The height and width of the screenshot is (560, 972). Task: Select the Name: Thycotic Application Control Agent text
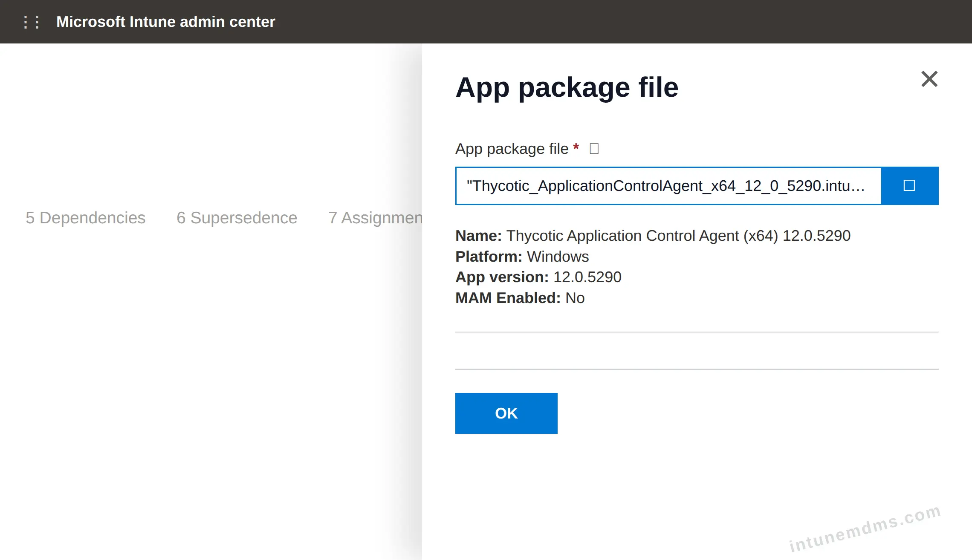point(653,236)
